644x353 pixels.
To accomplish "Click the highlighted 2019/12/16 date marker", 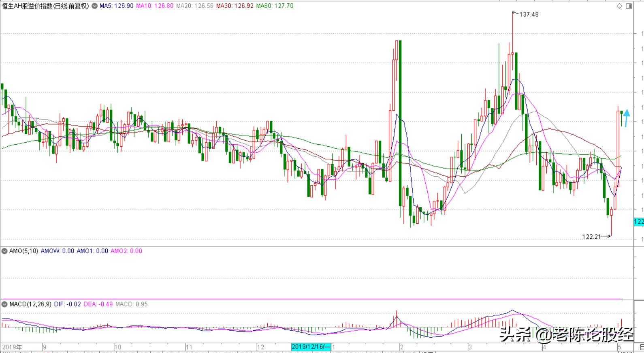I will click(x=311, y=347).
